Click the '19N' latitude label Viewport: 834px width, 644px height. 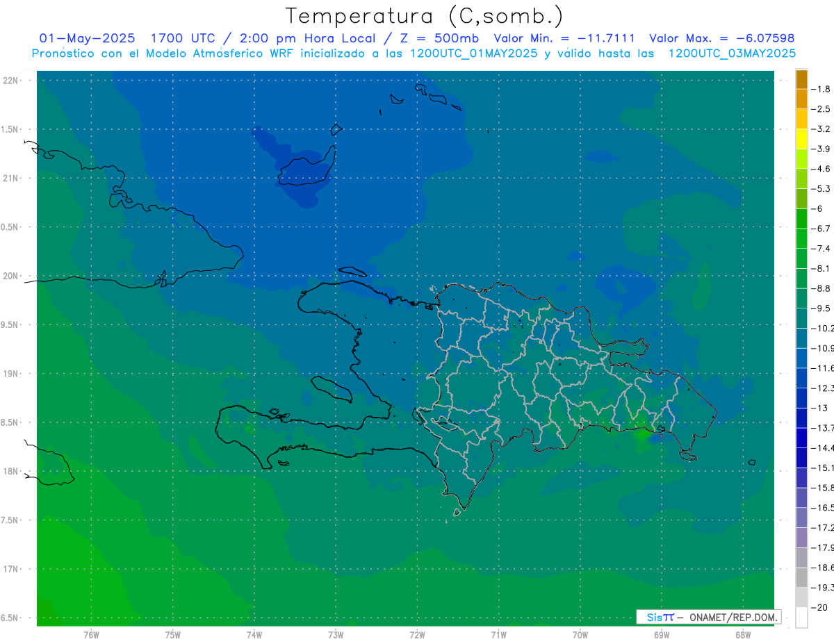[10, 374]
